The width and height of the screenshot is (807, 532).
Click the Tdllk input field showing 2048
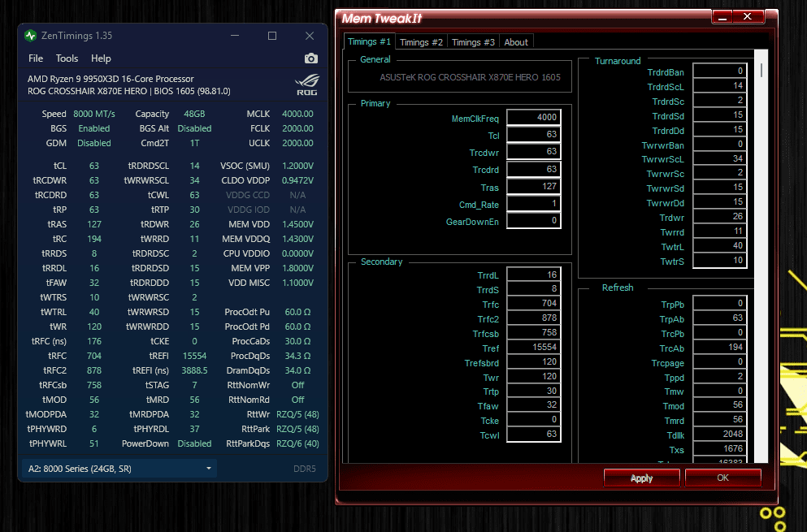tap(719, 435)
